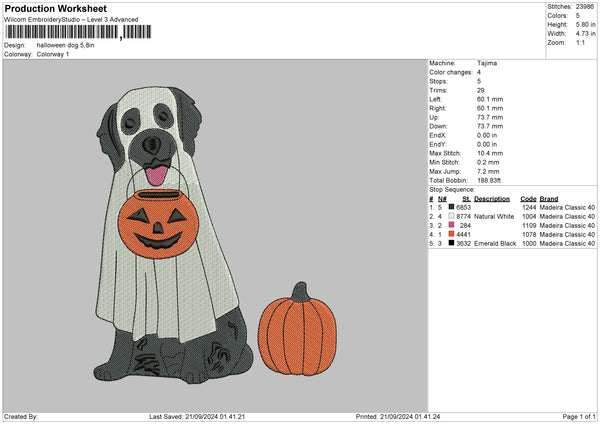Click the Tajima machine value

[x=488, y=63]
